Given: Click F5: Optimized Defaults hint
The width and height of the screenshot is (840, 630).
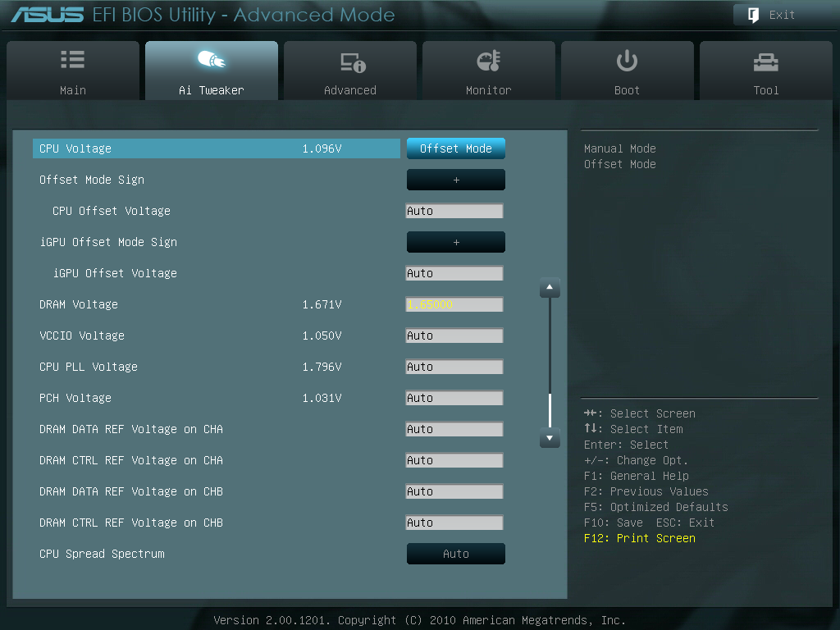Looking at the screenshot, I should coord(655,507).
